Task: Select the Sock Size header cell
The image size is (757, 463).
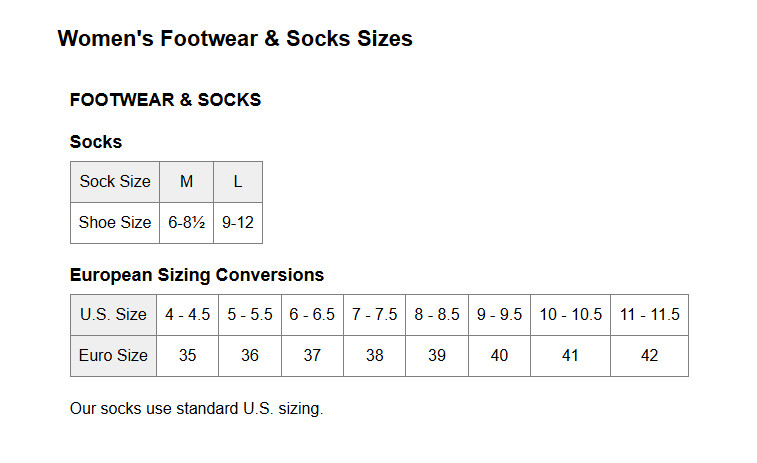Action: click(x=115, y=182)
